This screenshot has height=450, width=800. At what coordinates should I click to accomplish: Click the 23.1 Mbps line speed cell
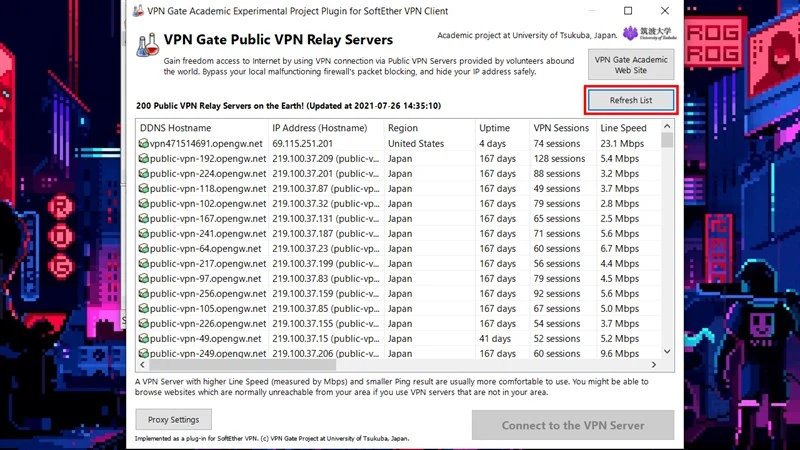[622, 143]
